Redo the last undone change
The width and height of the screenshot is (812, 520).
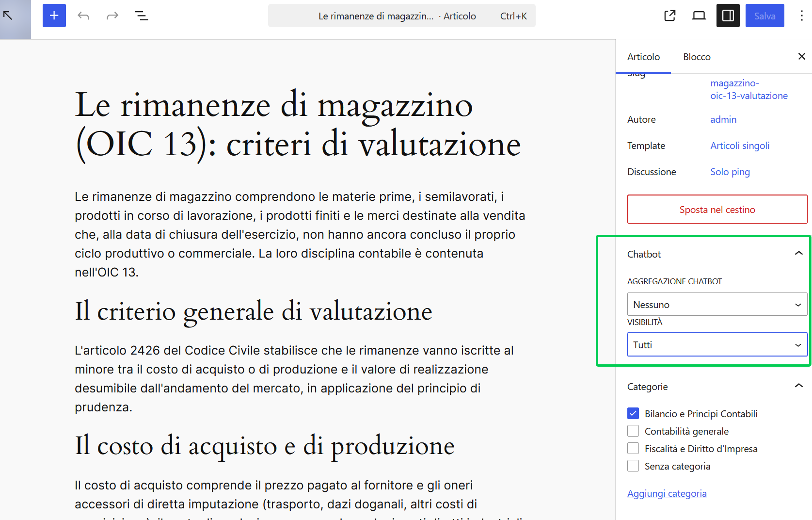(112, 16)
